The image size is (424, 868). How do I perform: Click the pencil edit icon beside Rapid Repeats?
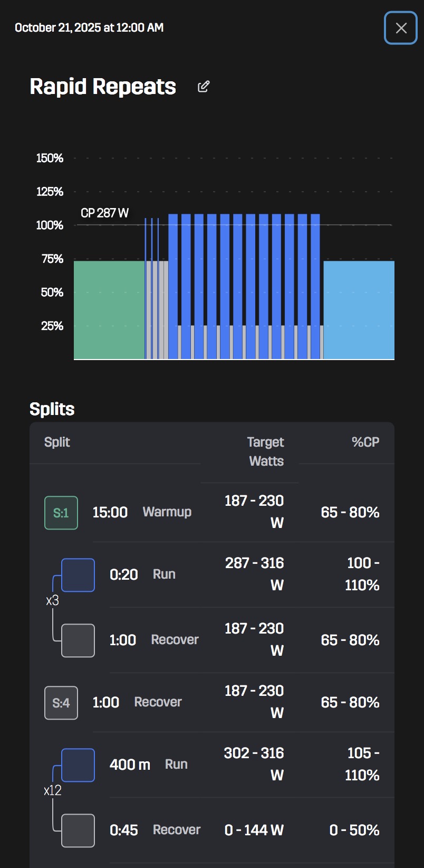[x=204, y=87]
